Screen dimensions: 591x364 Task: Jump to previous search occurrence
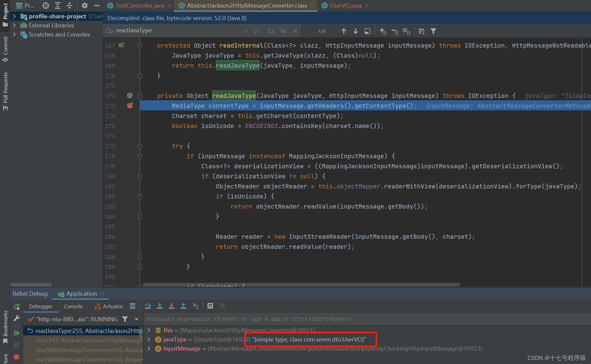point(344,31)
